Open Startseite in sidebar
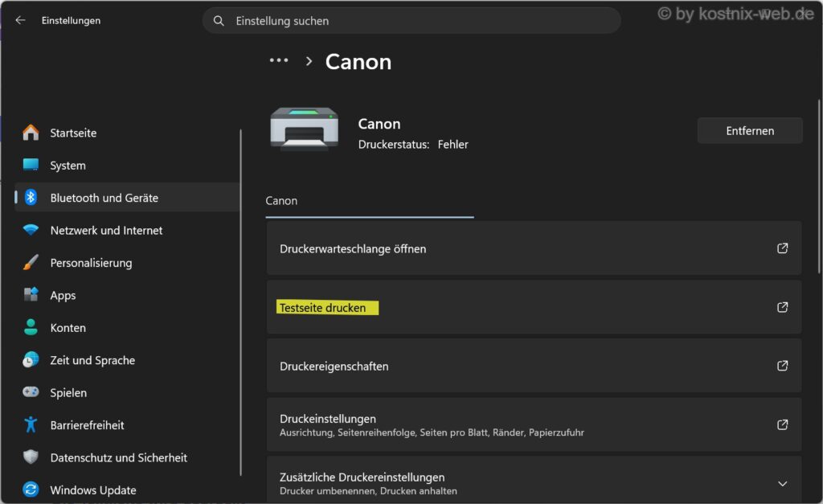Image resolution: width=823 pixels, height=504 pixels. (x=128, y=133)
